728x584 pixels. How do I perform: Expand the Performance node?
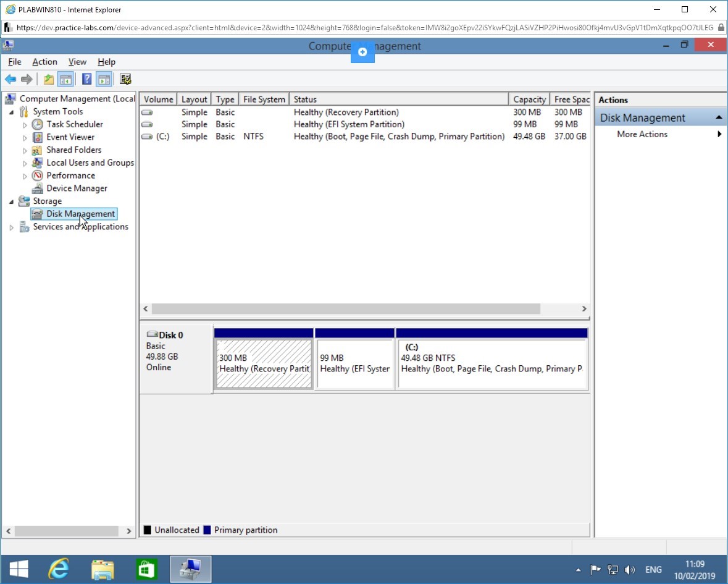[25, 176]
